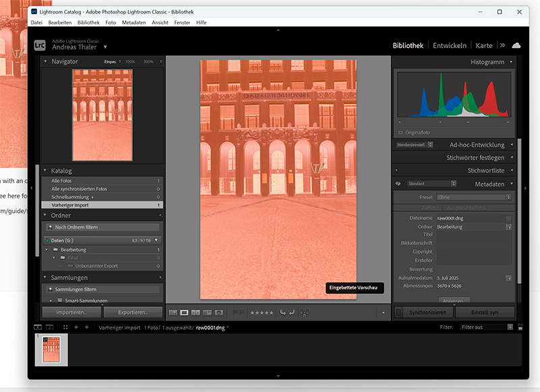Screen dimensions: 540x392
Task: Click the star rating in toolbar
Action: [x=262, y=313]
